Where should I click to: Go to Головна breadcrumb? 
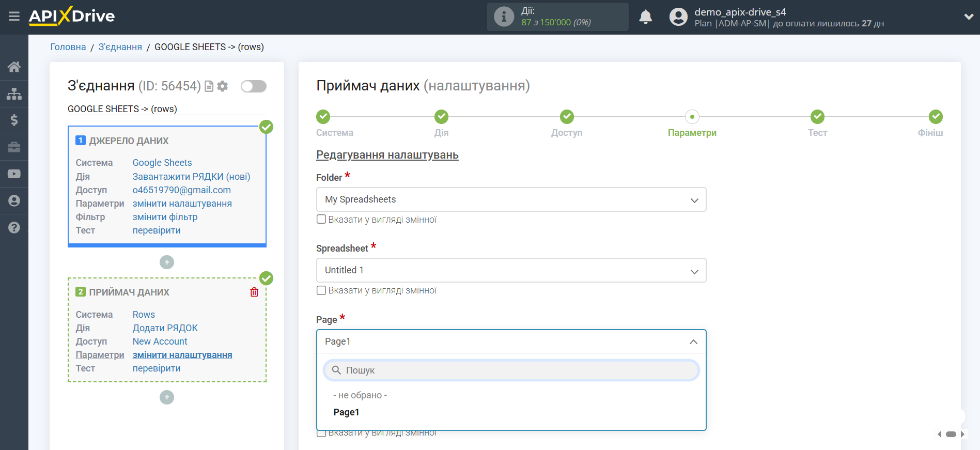coord(68,47)
